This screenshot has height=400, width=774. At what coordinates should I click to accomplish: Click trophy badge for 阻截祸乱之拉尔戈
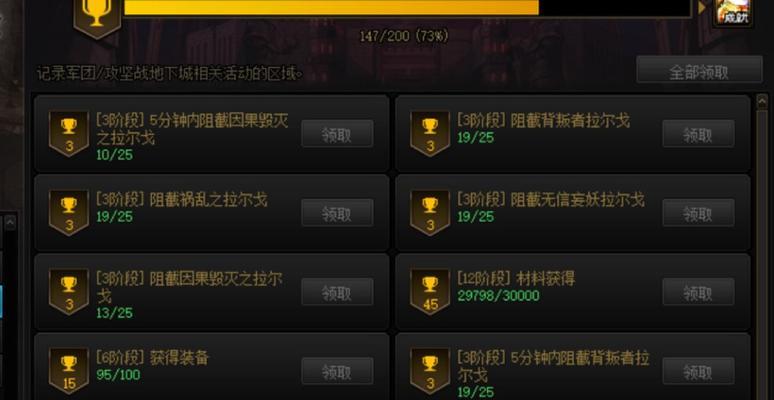(x=69, y=213)
